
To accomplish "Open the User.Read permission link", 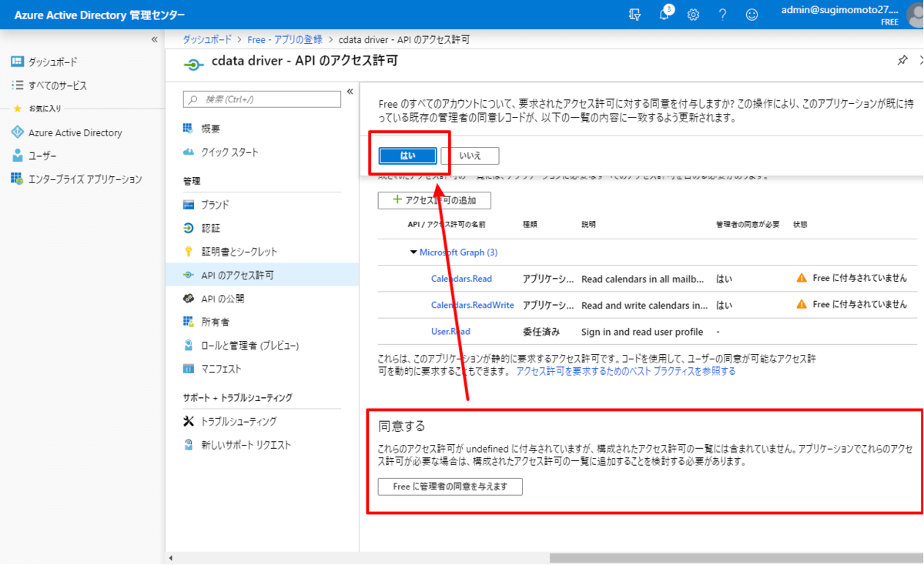I will coord(450,332).
